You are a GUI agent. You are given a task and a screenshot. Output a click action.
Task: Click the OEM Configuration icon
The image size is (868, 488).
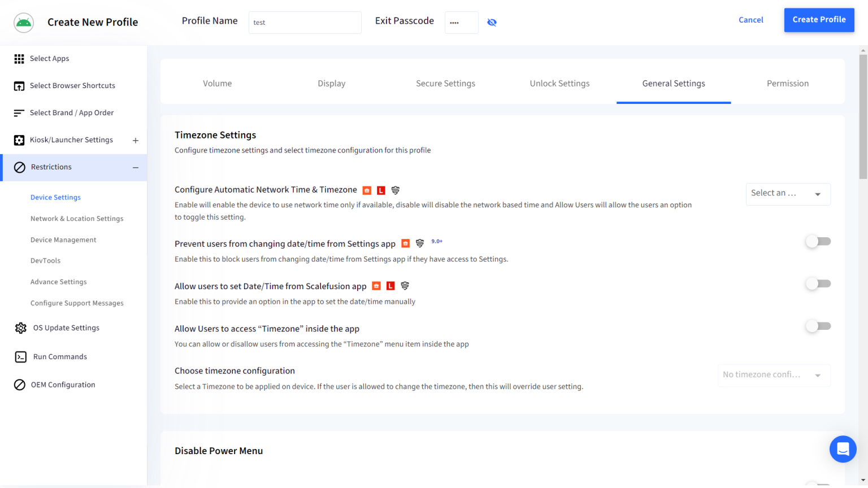tap(20, 384)
